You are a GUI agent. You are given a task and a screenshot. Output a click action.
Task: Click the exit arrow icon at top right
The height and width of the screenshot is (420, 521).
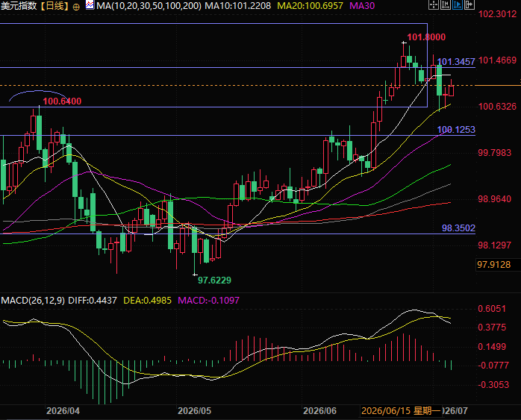pos(469,4)
